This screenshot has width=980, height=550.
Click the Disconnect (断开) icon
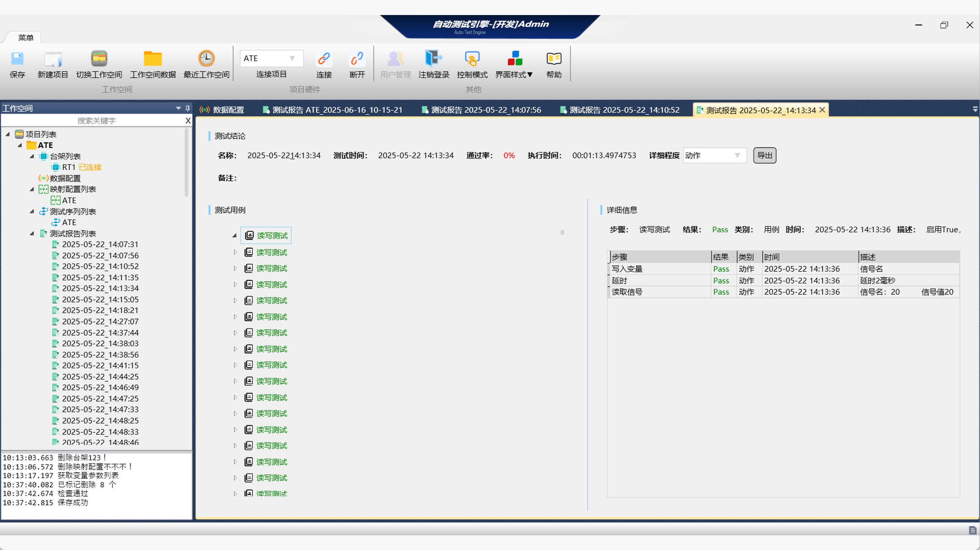357,59
